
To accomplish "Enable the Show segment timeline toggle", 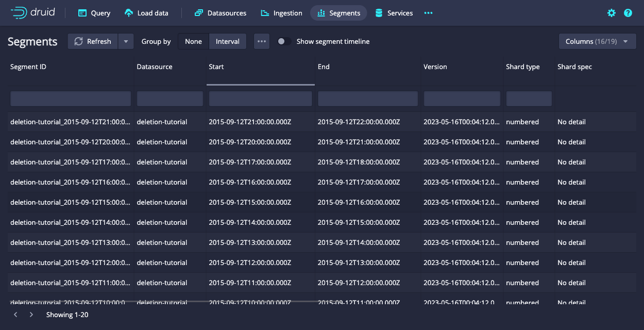I will [284, 41].
